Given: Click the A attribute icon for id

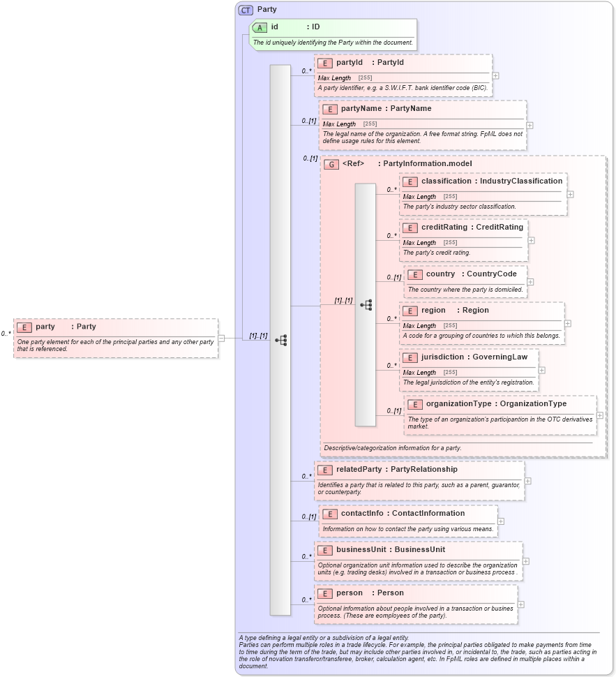Looking at the screenshot, I should point(260,28).
